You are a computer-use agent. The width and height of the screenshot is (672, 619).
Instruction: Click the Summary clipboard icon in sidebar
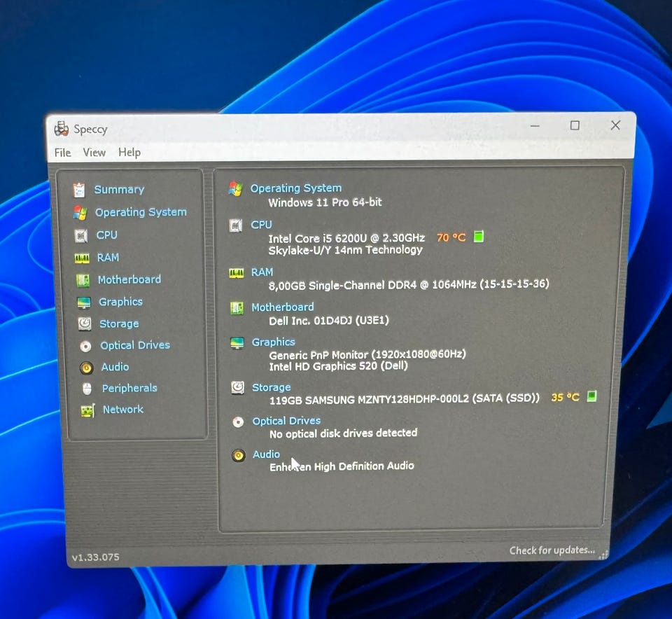point(79,190)
